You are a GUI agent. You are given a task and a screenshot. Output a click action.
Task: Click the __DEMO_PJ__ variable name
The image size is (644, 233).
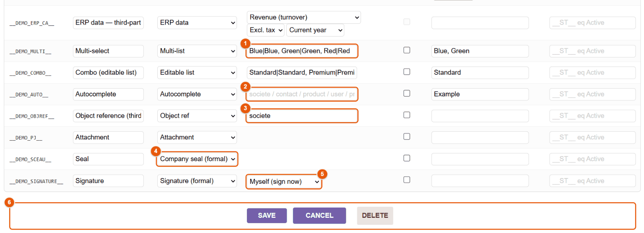[26, 138]
